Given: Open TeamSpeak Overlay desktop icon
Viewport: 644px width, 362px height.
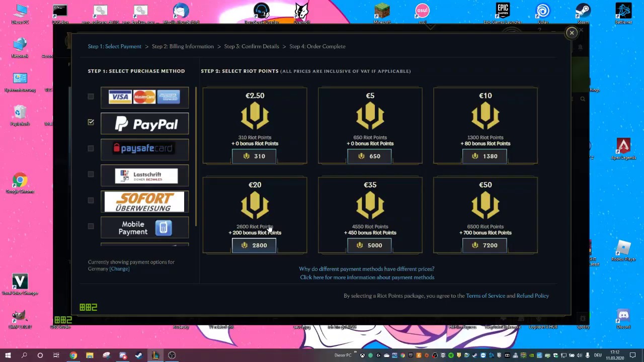Looking at the screenshot, I should 262,14.
